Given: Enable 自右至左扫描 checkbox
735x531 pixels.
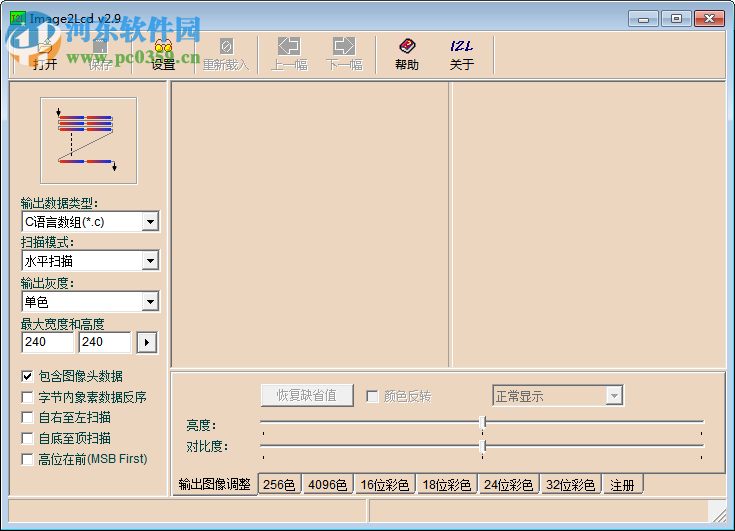Looking at the screenshot, I should pos(28,418).
